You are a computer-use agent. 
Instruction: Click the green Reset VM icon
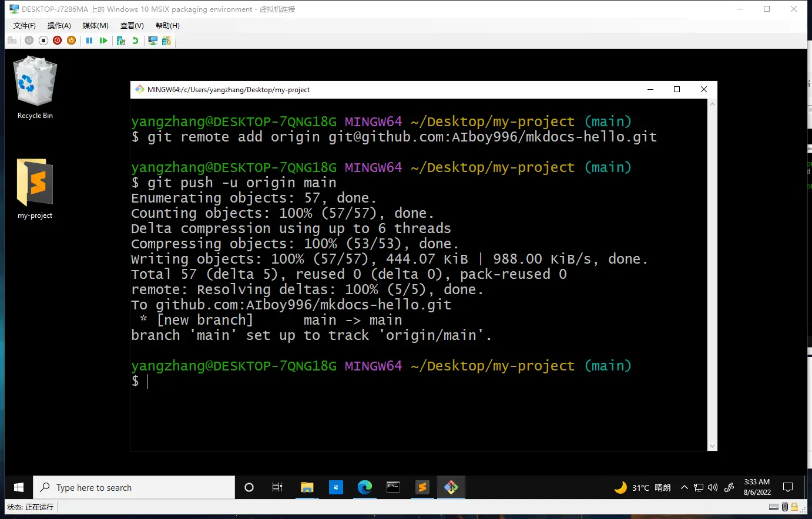click(x=103, y=41)
